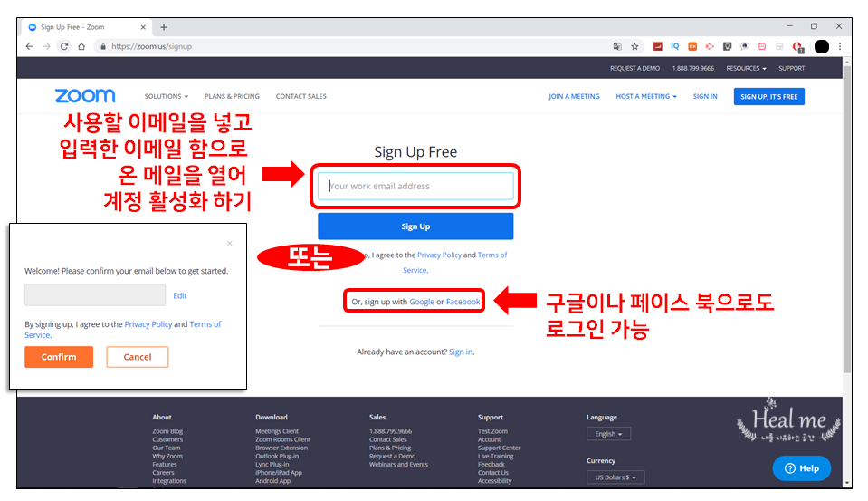Open Support Center footer link
868x501 pixels.
(x=500, y=448)
